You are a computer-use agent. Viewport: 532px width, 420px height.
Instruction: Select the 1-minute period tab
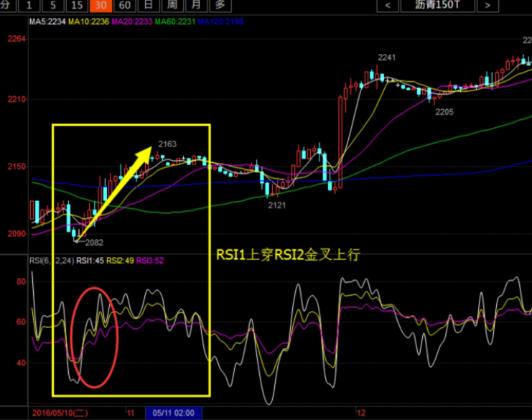click(x=29, y=5)
